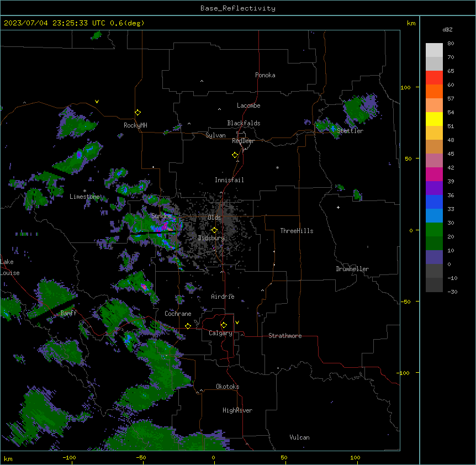Select the Limestone label

(84, 197)
